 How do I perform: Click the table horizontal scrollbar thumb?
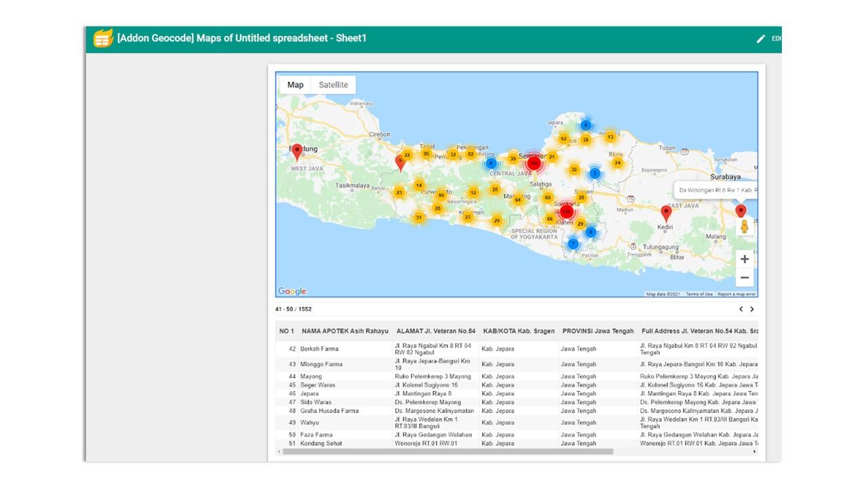pos(448,451)
